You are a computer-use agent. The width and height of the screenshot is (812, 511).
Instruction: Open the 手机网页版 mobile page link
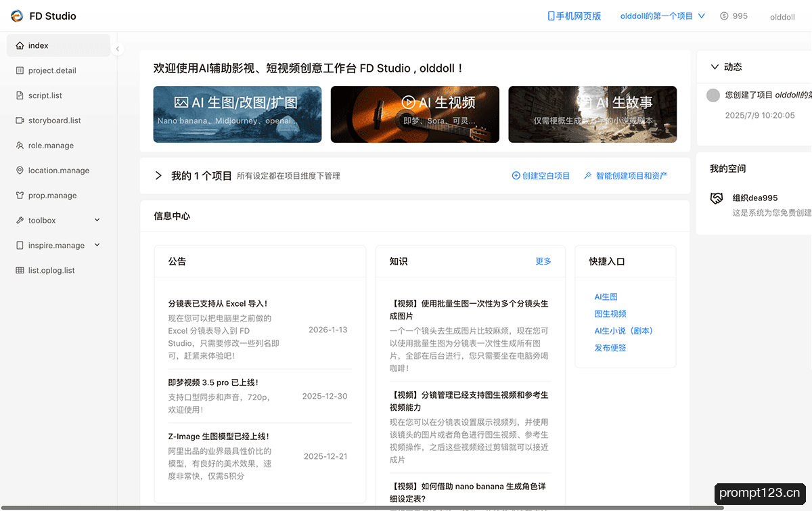[x=574, y=16]
